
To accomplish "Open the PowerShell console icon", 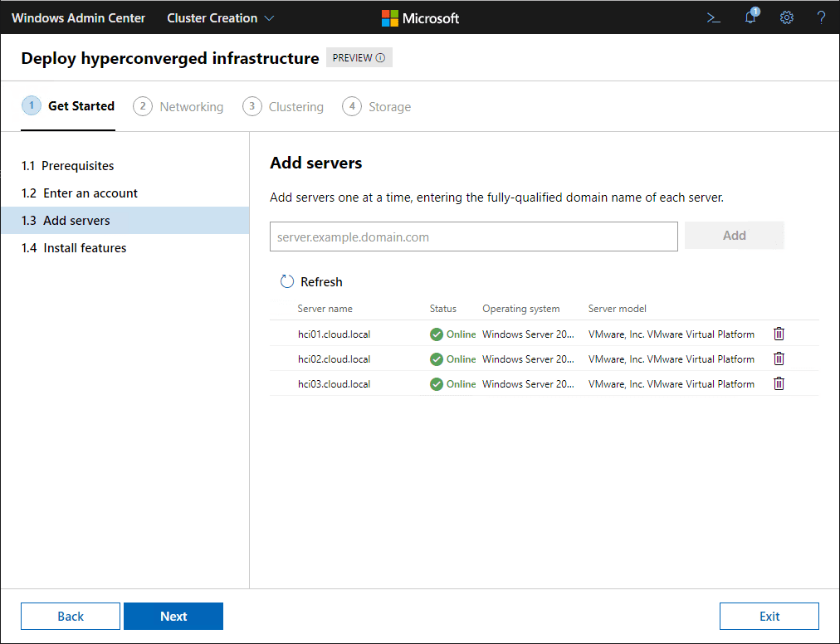I will (713, 17).
